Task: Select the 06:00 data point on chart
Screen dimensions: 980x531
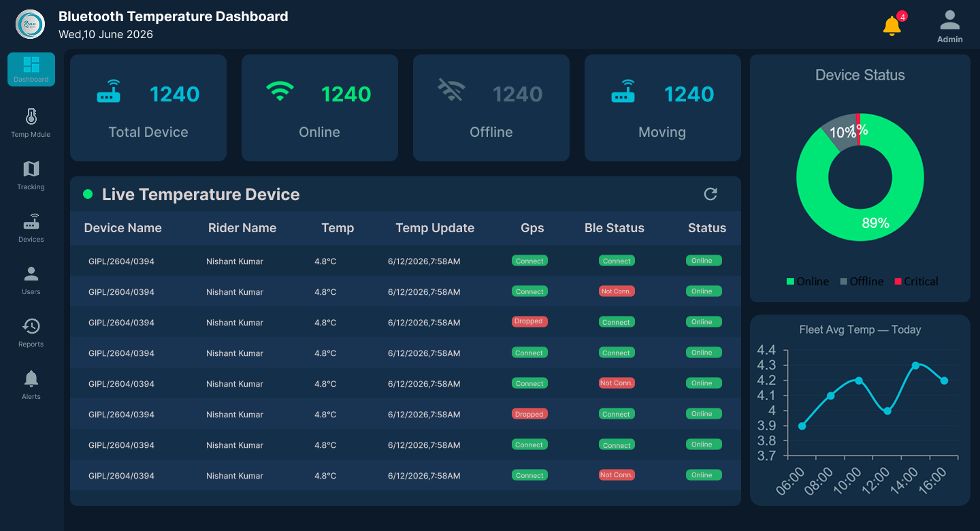Action: click(x=802, y=426)
